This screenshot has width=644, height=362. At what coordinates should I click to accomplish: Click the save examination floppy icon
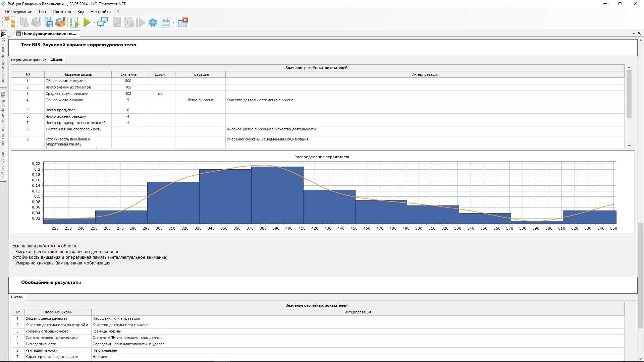[49, 22]
